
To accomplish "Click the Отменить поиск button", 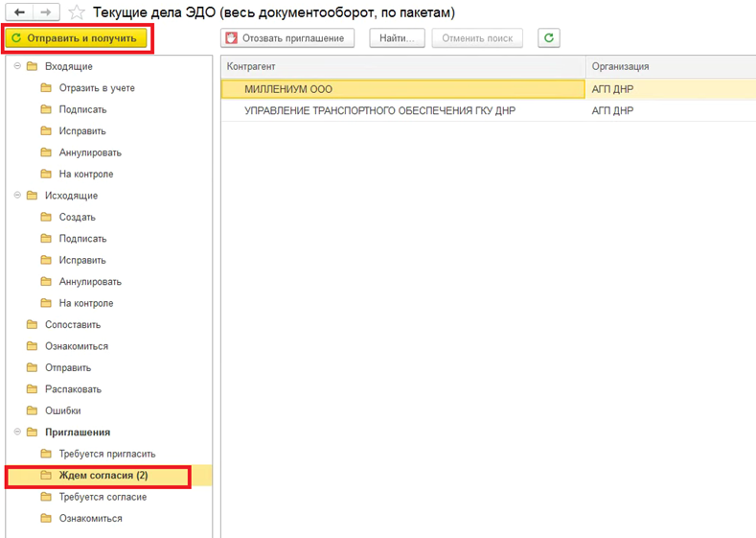I will pos(477,38).
